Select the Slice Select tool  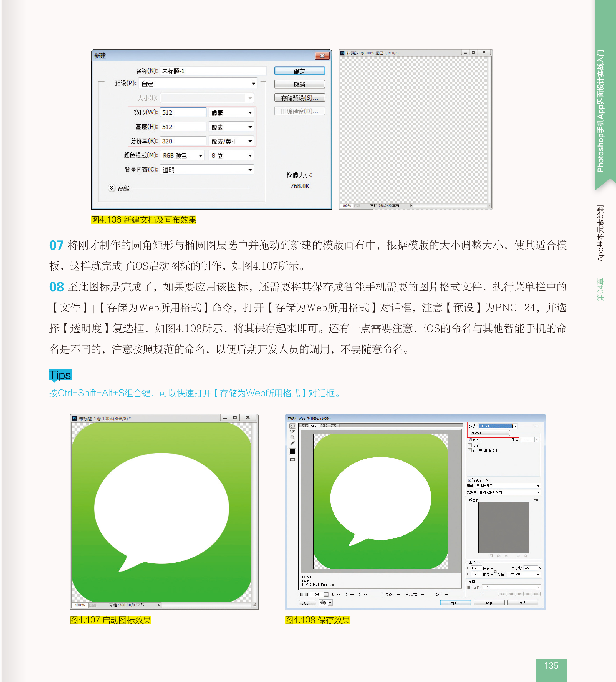[292, 431]
